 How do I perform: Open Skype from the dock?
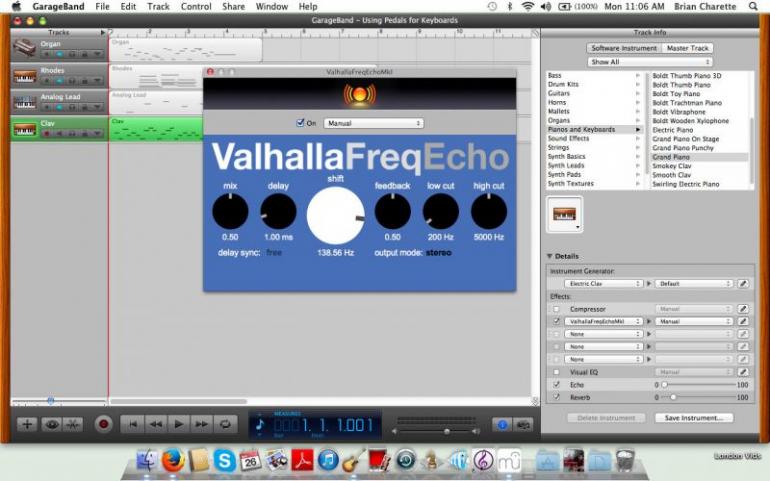[x=224, y=461]
